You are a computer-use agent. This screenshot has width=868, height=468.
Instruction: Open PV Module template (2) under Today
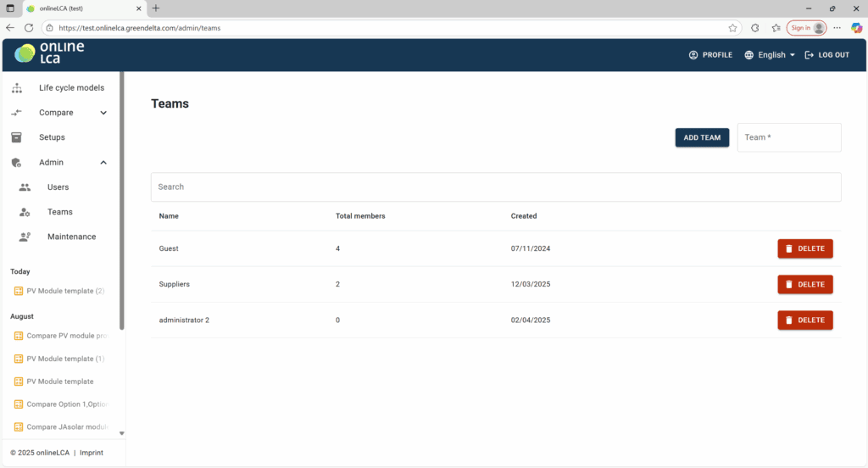64,291
